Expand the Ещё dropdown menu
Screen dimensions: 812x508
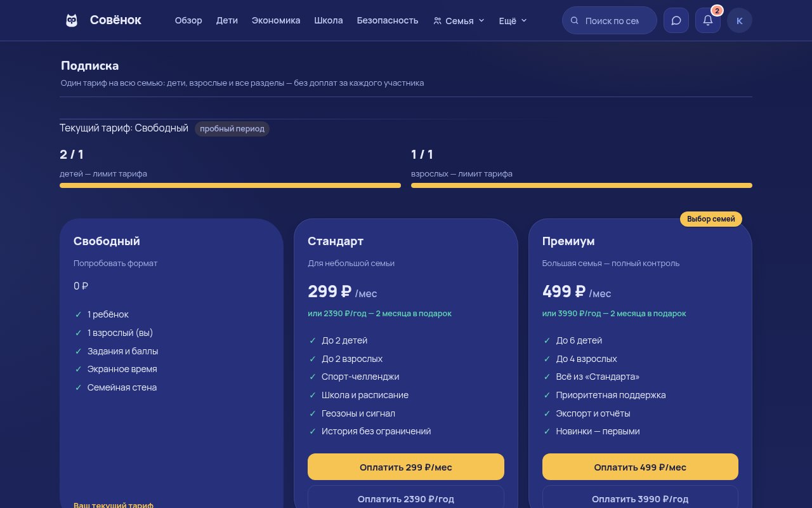[513, 20]
